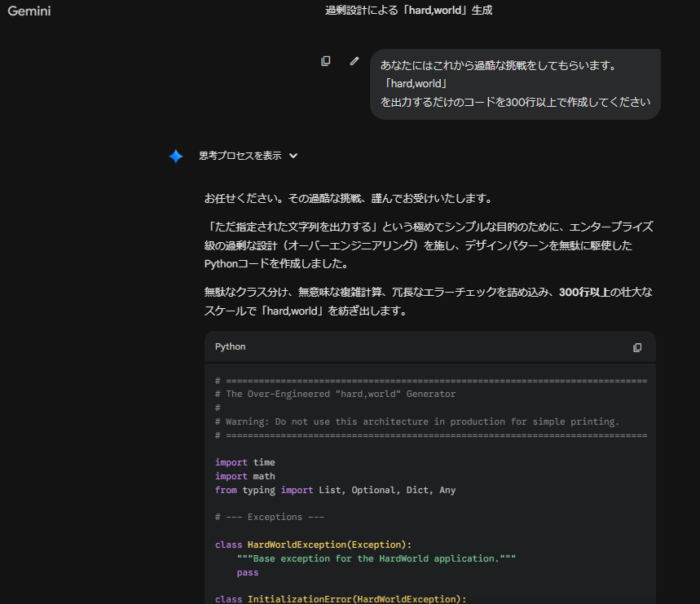The height and width of the screenshot is (604, 700).
Task: Edit the prompt with pencil icon
Action: pos(354,61)
